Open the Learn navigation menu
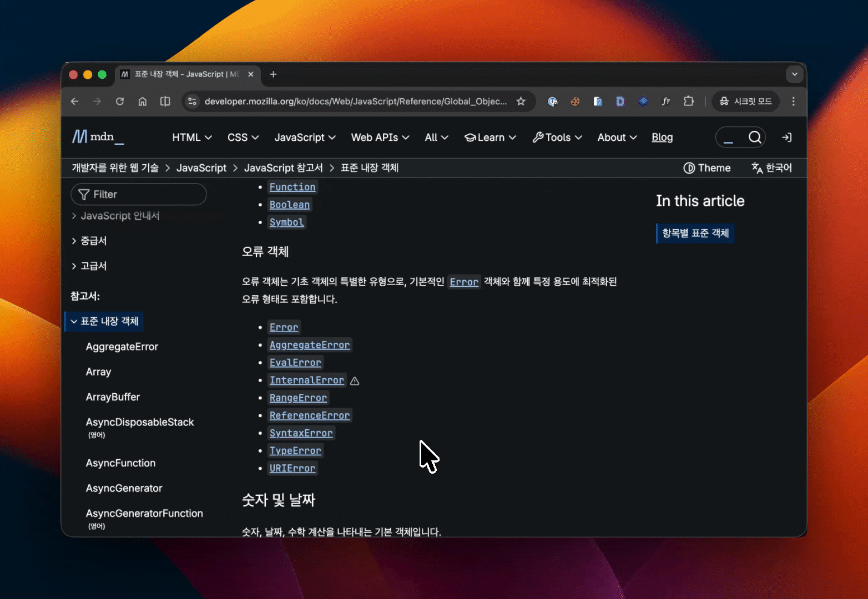Screen dimensions: 868x599 (490, 138)
